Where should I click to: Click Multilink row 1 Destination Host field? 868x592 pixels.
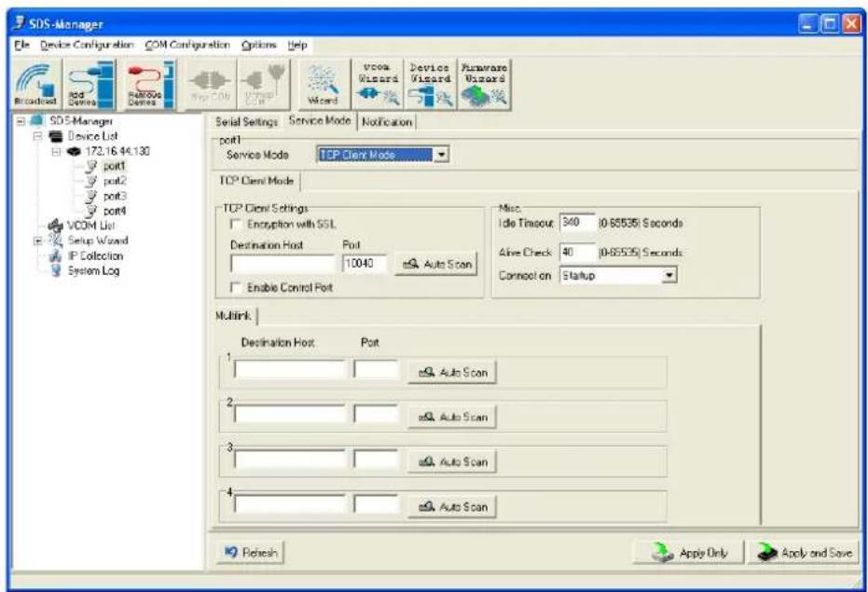[x=290, y=369]
